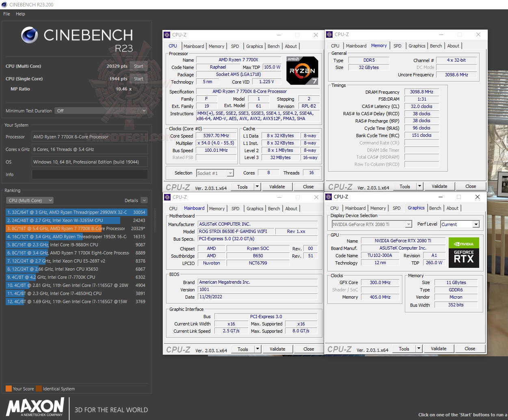Click the GPU name NVIDIA GeForce RTX 2080 Ti
Image resolution: width=508 pixels, height=420 pixels.
click(403, 241)
